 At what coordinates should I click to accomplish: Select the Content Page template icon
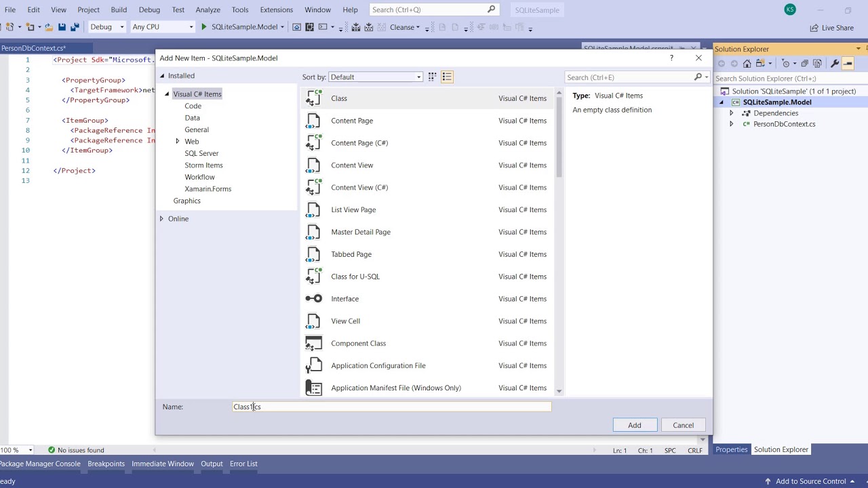[313, 121]
